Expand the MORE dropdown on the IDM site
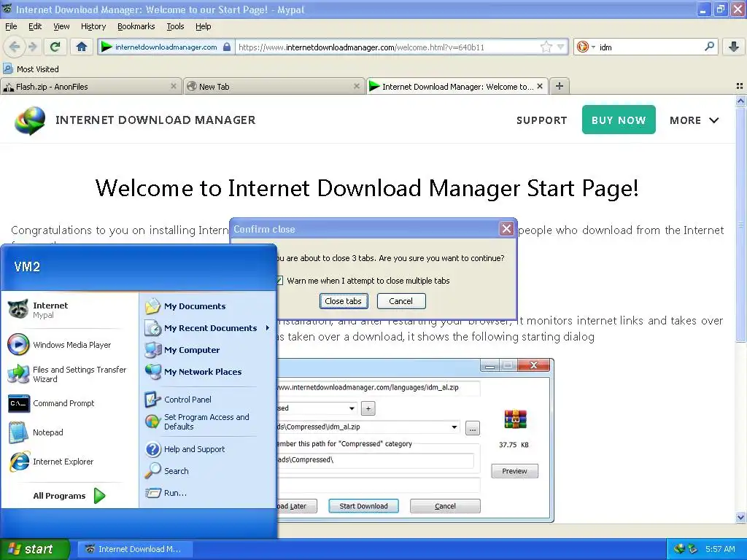Screen dimensions: 747x560 point(694,120)
